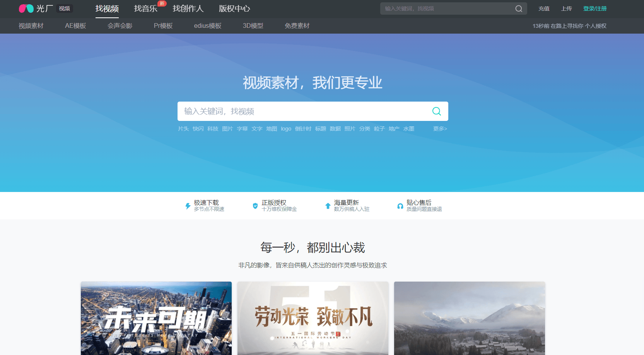Screen dimensions: 644x355
Task: Open the 找创作人 section
Action: pyautogui.click(x=188, y=8)
